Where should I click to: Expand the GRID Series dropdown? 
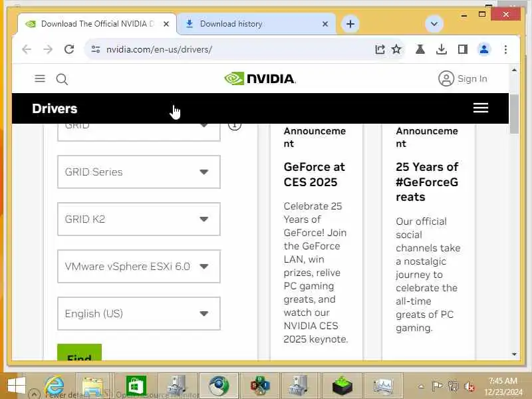[x=139, y=172]
